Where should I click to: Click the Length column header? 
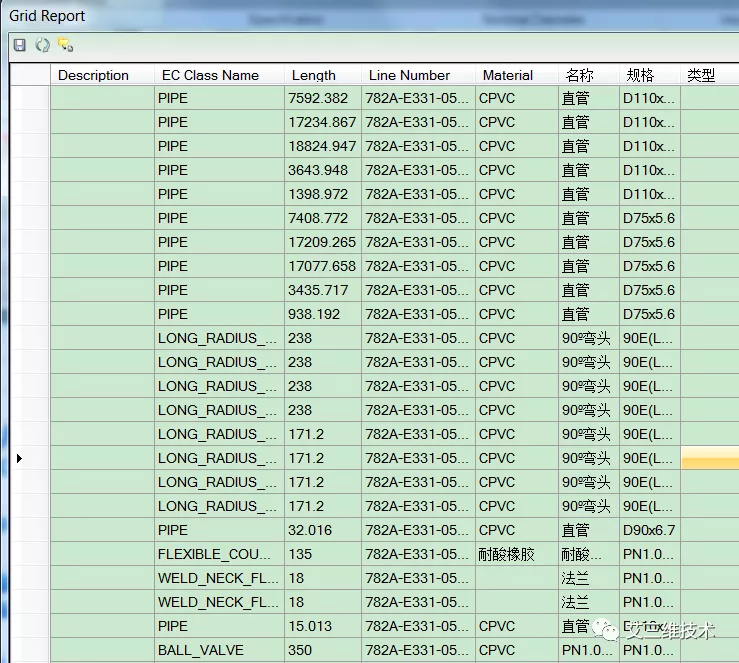[314, 75]
